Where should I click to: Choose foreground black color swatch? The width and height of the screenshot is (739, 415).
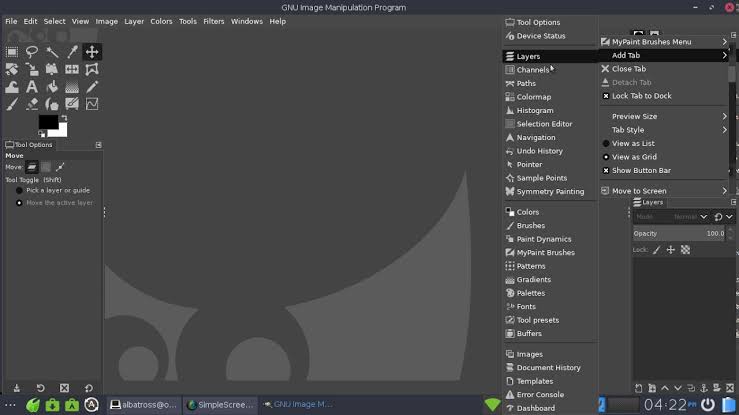(49, 122)
